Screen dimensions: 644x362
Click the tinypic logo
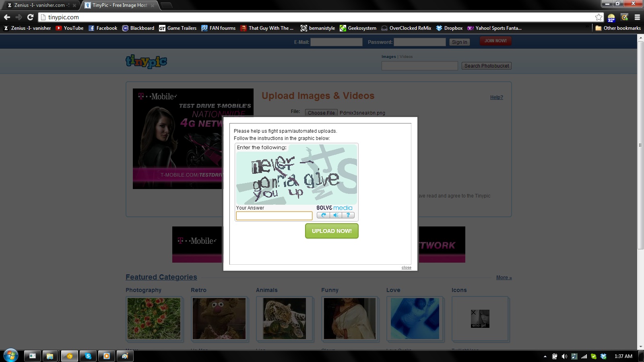[x=146, y=61]
